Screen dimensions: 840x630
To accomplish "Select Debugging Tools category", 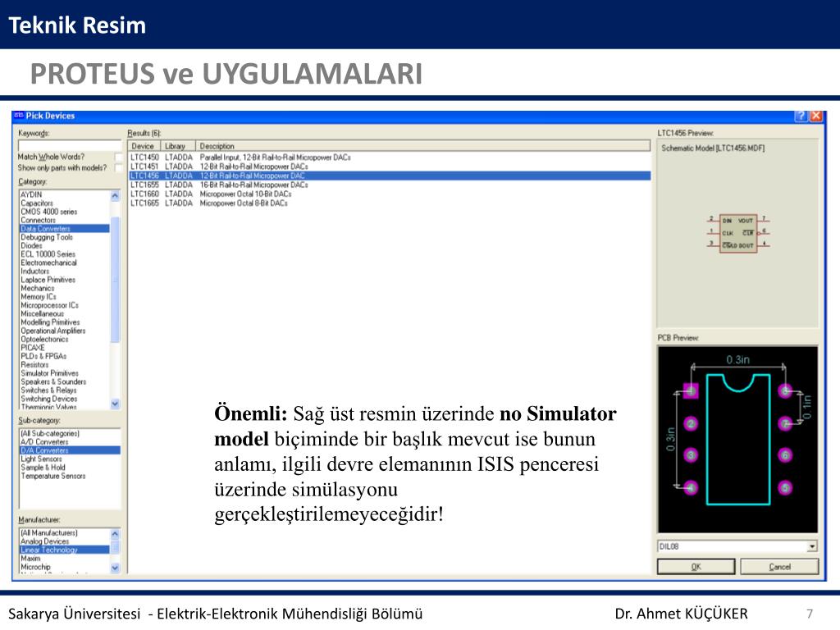I will click(x=64, y=237).
